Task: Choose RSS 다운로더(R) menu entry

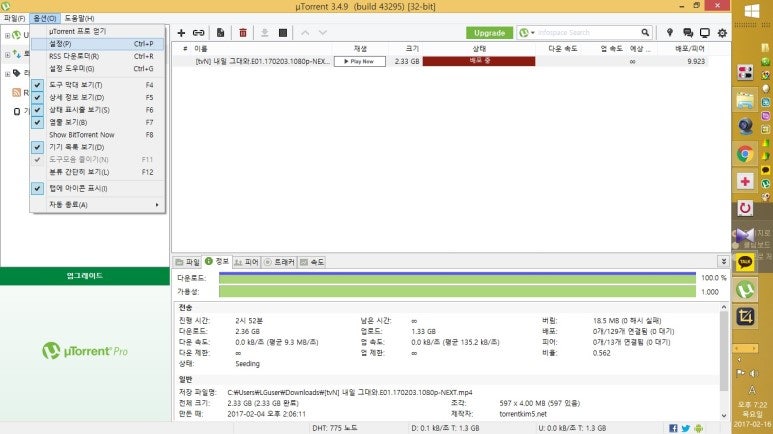Action: 98,56
